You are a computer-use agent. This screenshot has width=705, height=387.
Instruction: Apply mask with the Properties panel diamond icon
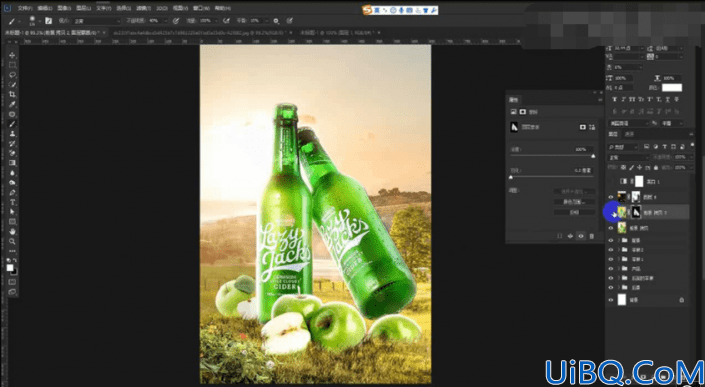coord(571,236)
